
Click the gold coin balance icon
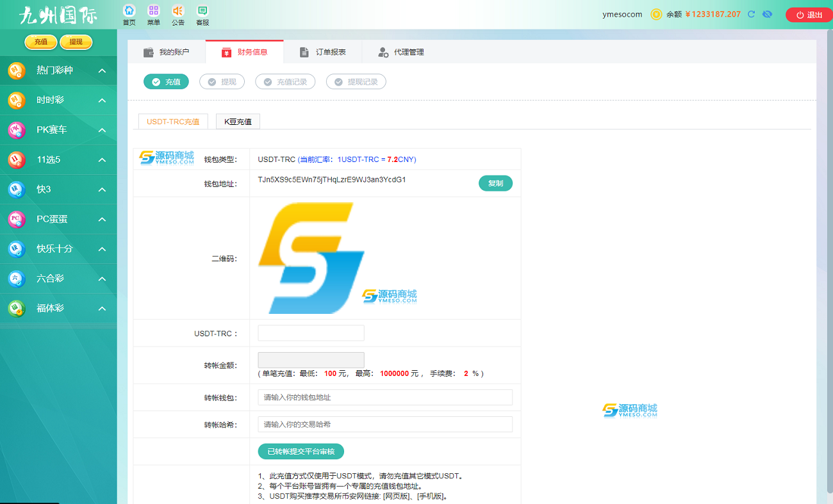point(656,14)
